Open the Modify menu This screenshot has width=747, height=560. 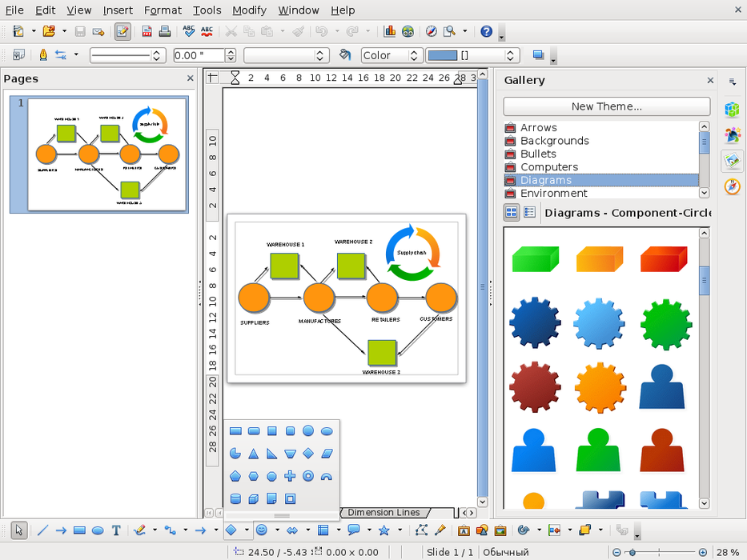coord(249,10)
